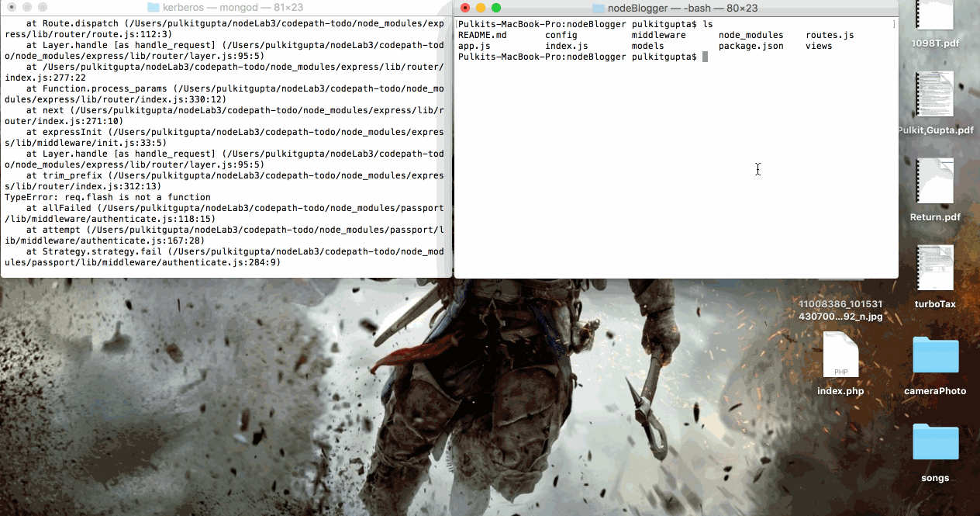Maximize the nodeBlogger terminal window
Image resolution: width=980 pixels, height=516 pixels.
tap(496, 8)
